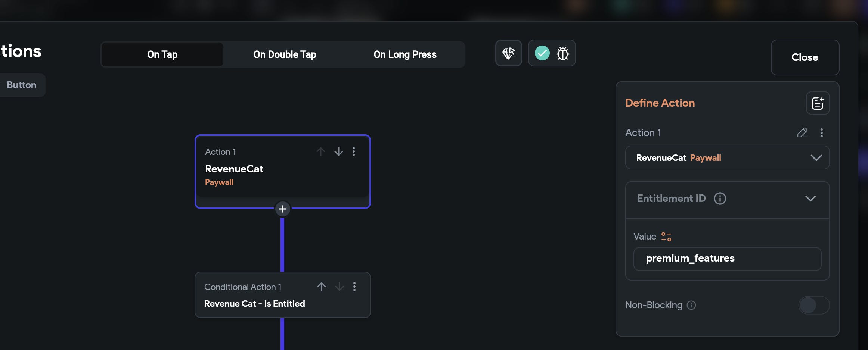Click the Close button
This screenshot has height=350, width=868.
point(805,57)
